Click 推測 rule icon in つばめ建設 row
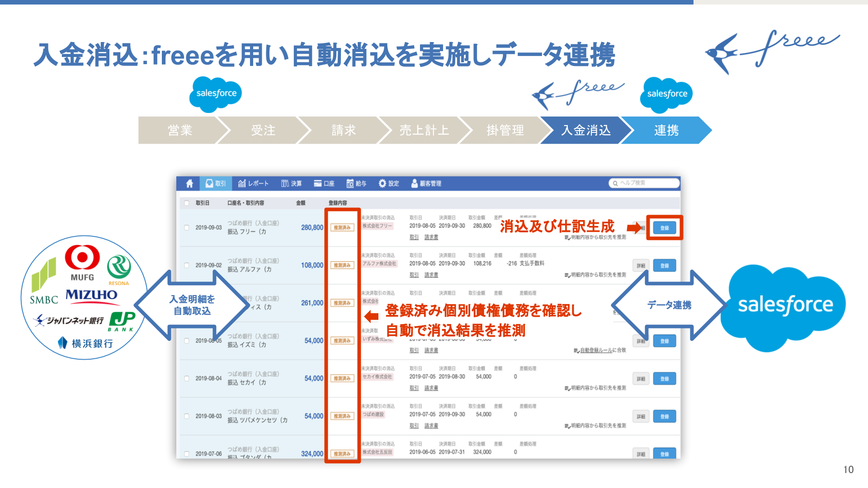This screenshot has height=488, width=868. [567, 426]
